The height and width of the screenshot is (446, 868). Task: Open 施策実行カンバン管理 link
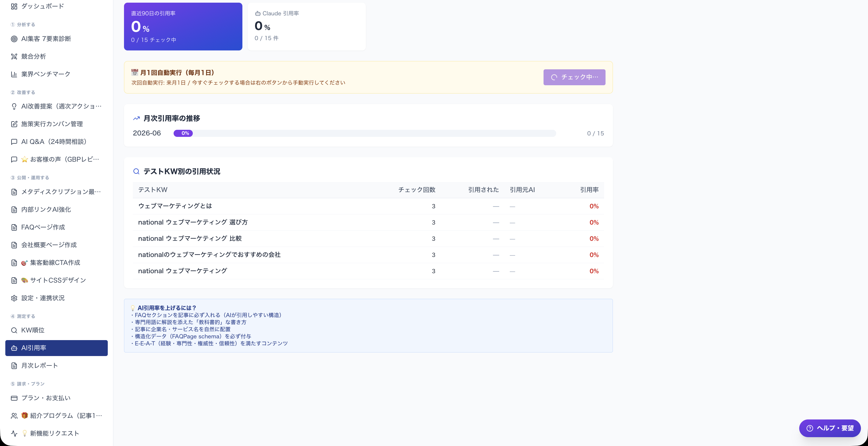click(x=57, y=124)
